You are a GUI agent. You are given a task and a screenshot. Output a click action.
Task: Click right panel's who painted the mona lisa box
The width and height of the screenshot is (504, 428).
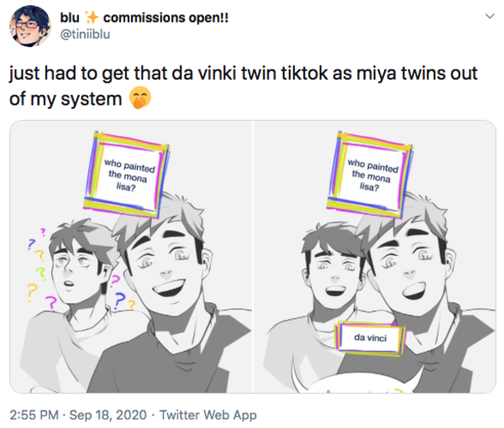coord(370,175)
